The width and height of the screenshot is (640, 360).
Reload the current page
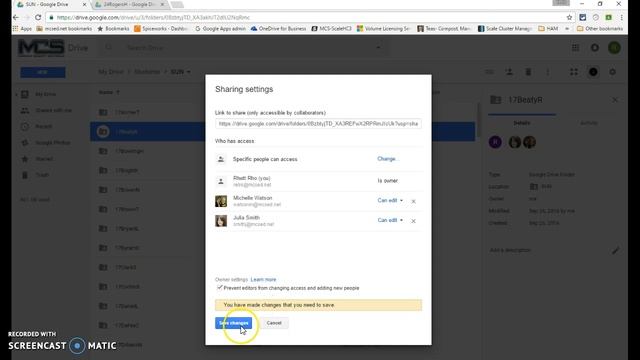38,18
